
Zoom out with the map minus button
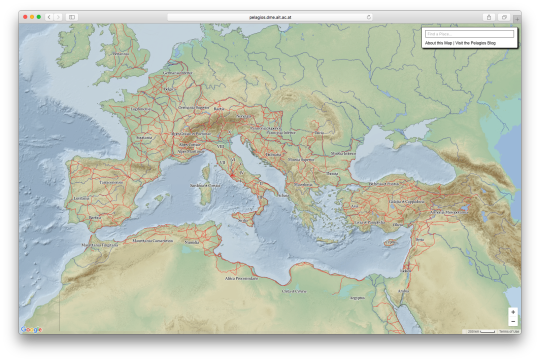pos(513,321)
